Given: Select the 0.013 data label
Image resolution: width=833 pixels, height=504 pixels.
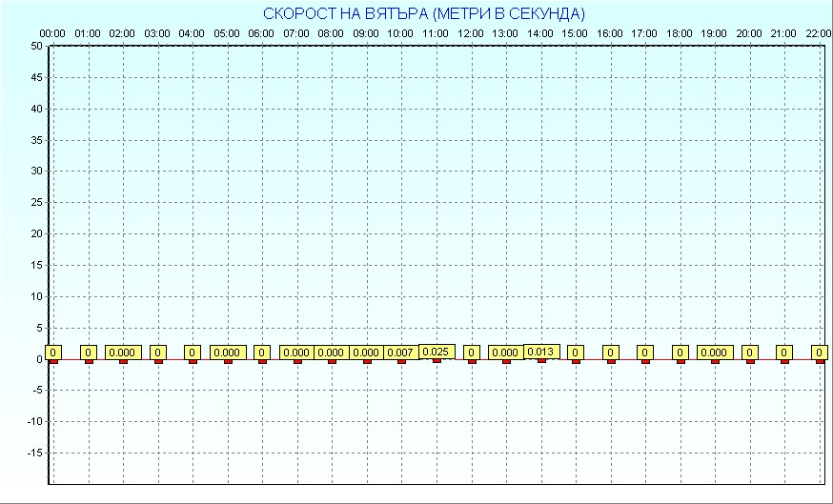Looking at the screenshot, I should pos(540,352).
